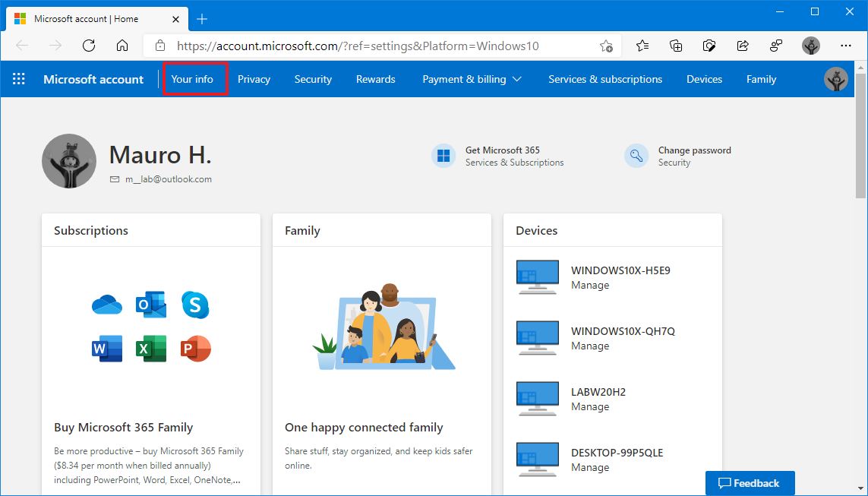The image size is (868, 496).
Task: Open the Family tab in navigation
Action: click(x=761, y=79)
